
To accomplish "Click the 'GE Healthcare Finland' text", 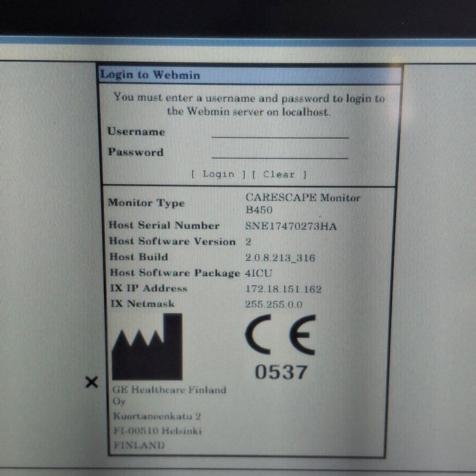I will pyautogui.click(x=169, y=390).
